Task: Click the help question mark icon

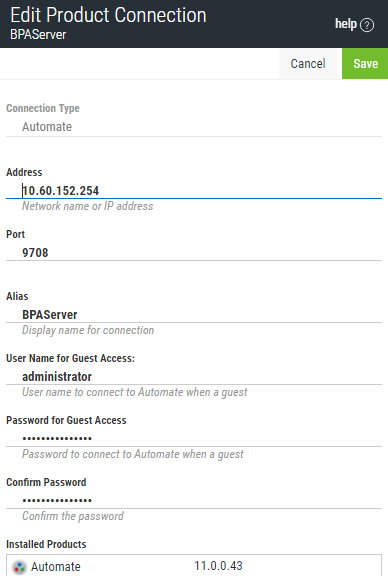Action: 367,25
